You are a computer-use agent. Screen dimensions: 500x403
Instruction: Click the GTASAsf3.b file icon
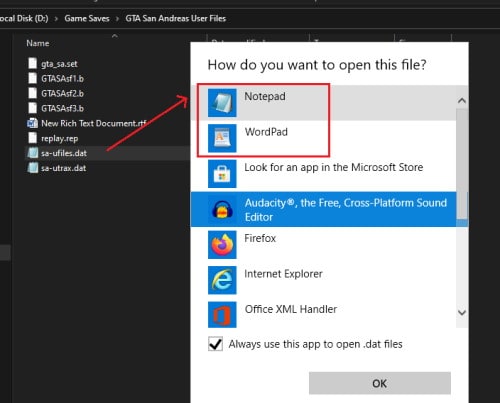(x=32, y=108)
